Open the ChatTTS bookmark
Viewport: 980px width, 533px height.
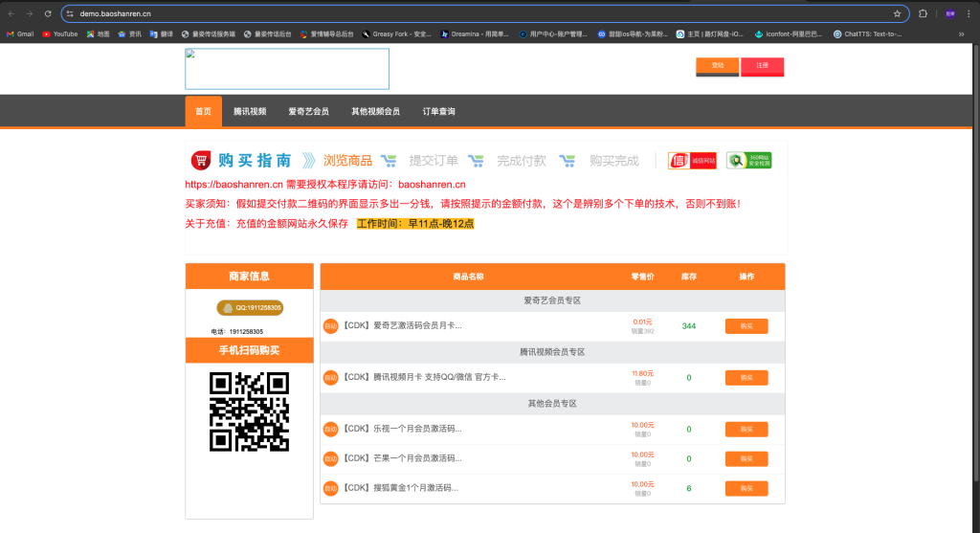tap(867, 34)
